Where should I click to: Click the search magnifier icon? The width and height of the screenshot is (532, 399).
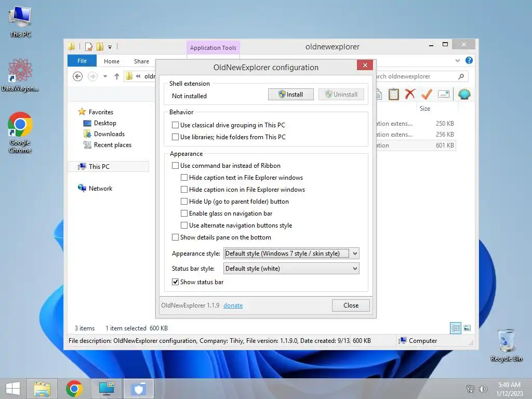click(x=461, y=76)
